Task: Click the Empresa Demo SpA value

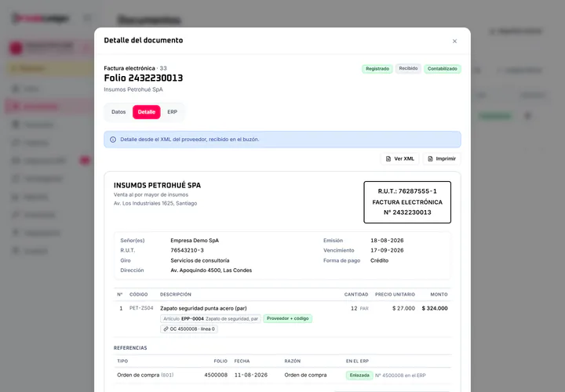Action: [x=195, y=241]
